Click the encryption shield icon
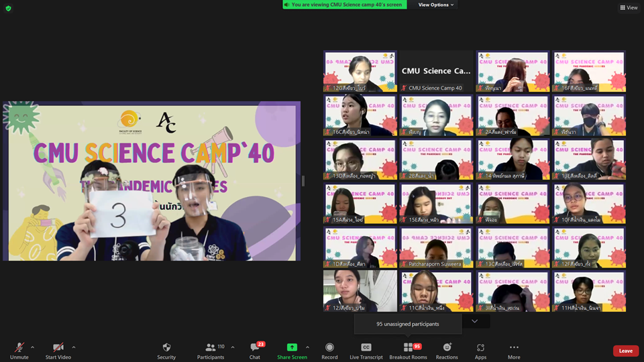Screen dimensions: 644x362 [8, 8]
